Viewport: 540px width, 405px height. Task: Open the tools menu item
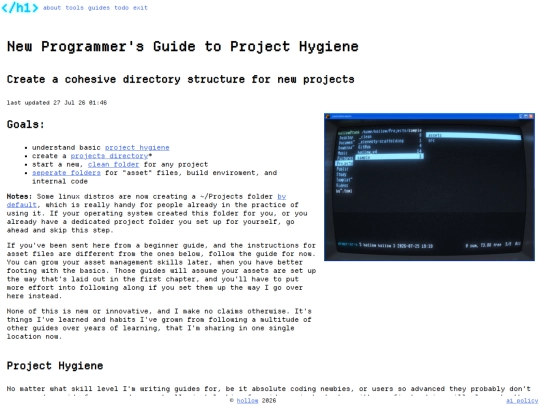pyautogui.click(x=75, y=8)
